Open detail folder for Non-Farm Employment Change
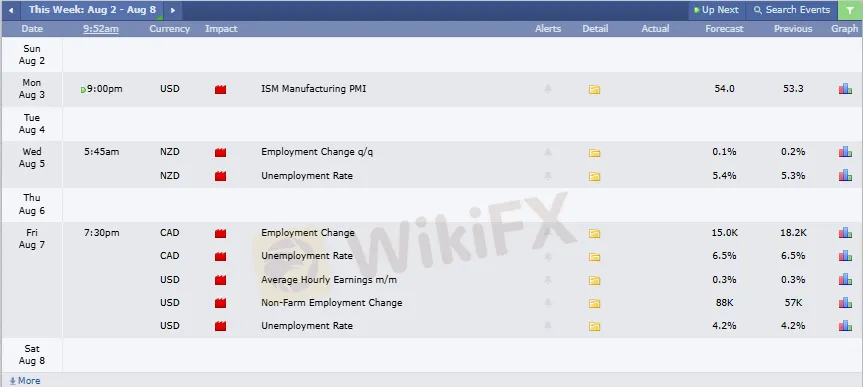The height and width of the screenshot is (387, 863). (x=594, y=303)
